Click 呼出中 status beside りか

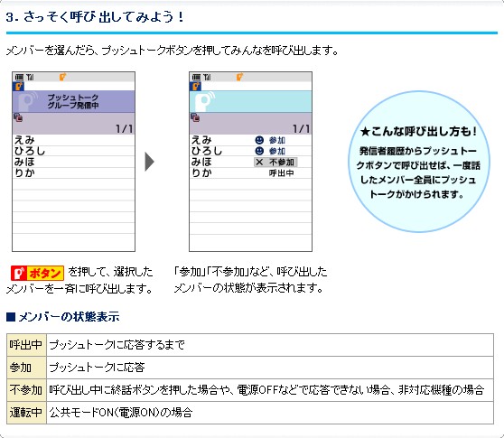281,172
